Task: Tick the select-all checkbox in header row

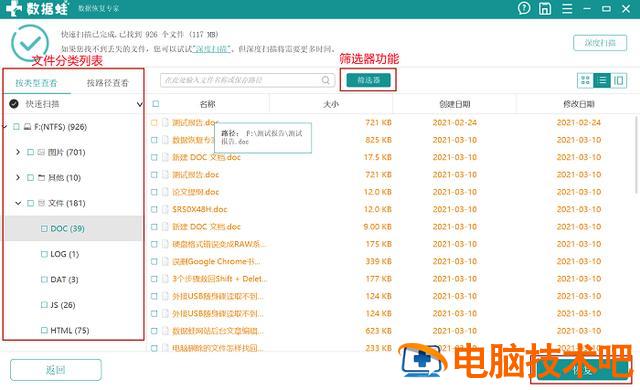Action: coord(156,104)
